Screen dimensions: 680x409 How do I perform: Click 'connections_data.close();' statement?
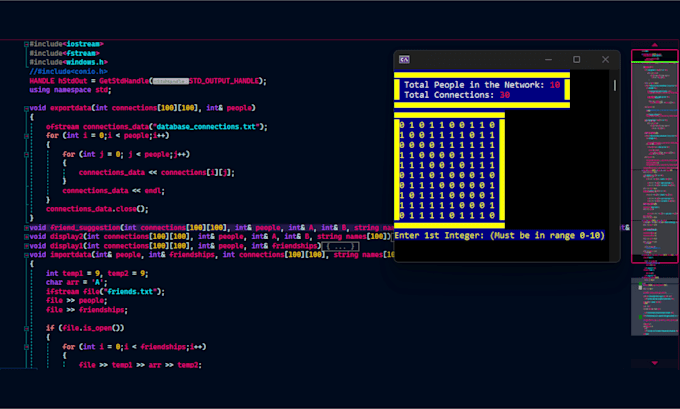(97, 209)
